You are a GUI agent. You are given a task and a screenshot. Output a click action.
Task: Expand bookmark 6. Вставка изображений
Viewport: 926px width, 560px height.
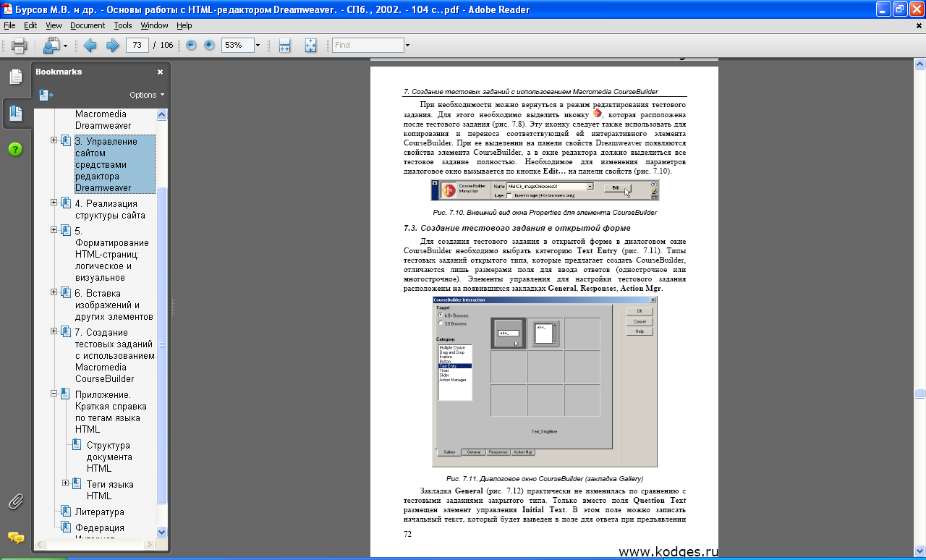(x=54, y=292)
